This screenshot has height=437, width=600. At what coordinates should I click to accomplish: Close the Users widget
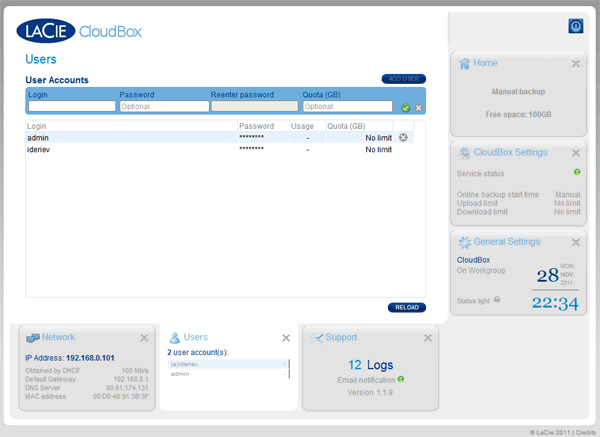click(286, 338)
